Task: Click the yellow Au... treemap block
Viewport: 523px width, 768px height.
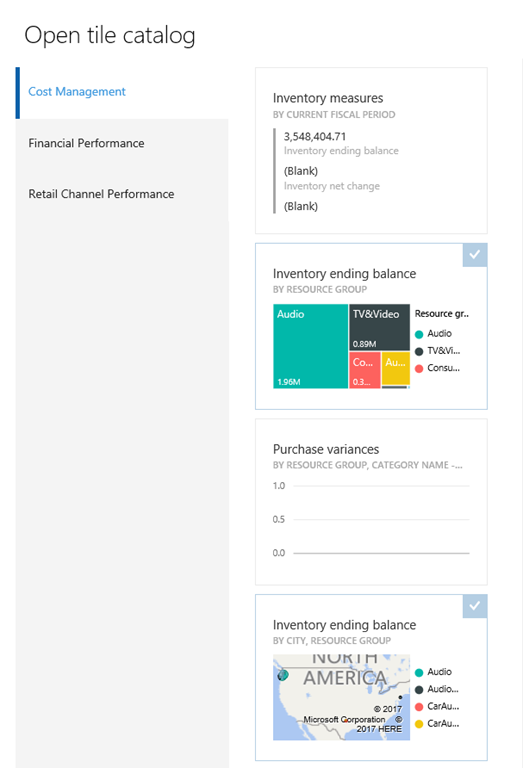Action: tap(396, 368)
